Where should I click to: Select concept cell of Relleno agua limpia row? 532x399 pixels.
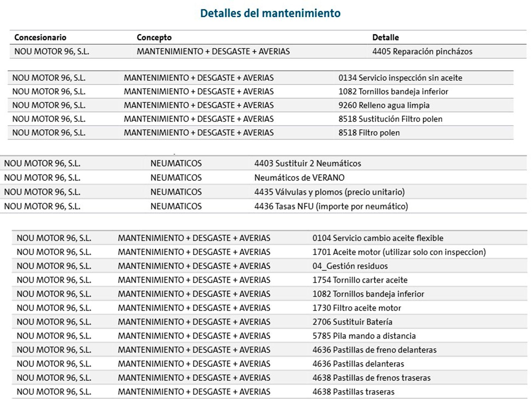(199, 105)
